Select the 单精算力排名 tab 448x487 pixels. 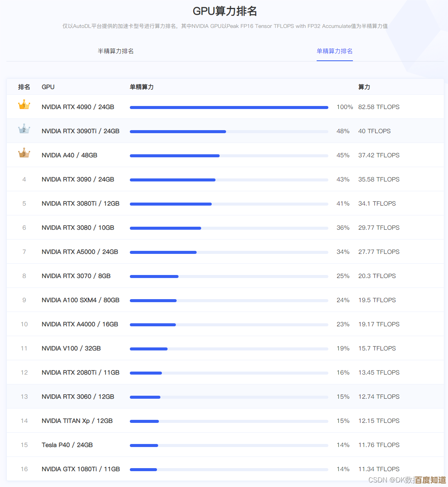334,51
